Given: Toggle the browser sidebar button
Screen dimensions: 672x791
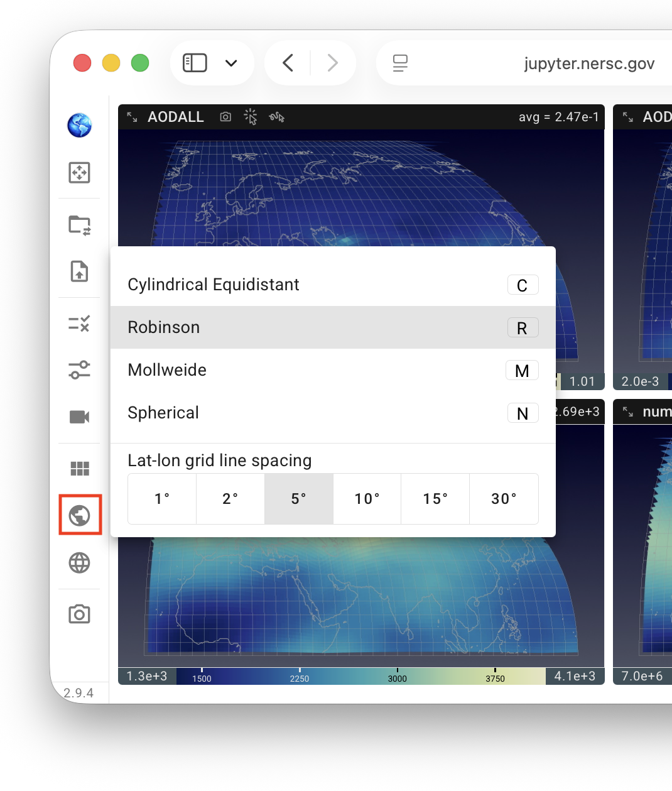Looking at the screenshot, I should pyautogui.click(x=195, y=63).
